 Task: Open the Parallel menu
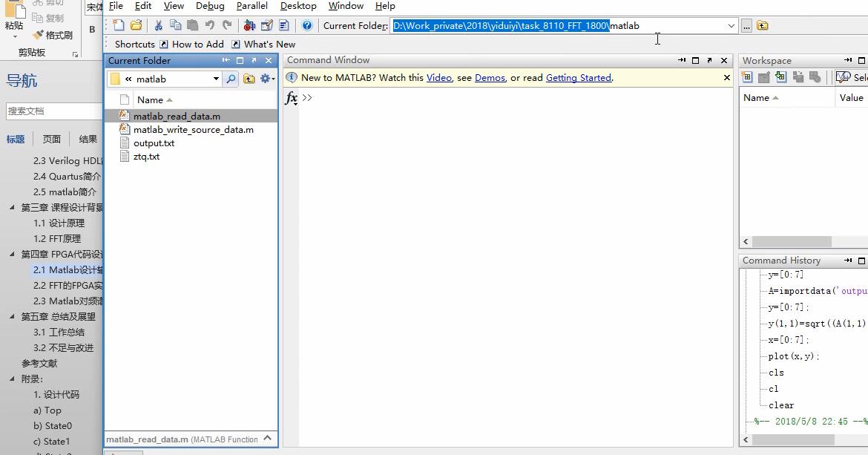pos(252,6)
